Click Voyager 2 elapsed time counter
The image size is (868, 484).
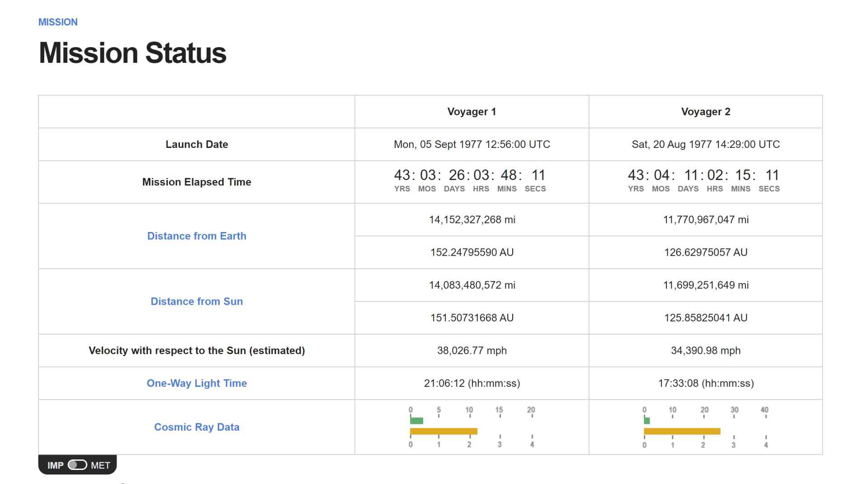coord(704,180)
